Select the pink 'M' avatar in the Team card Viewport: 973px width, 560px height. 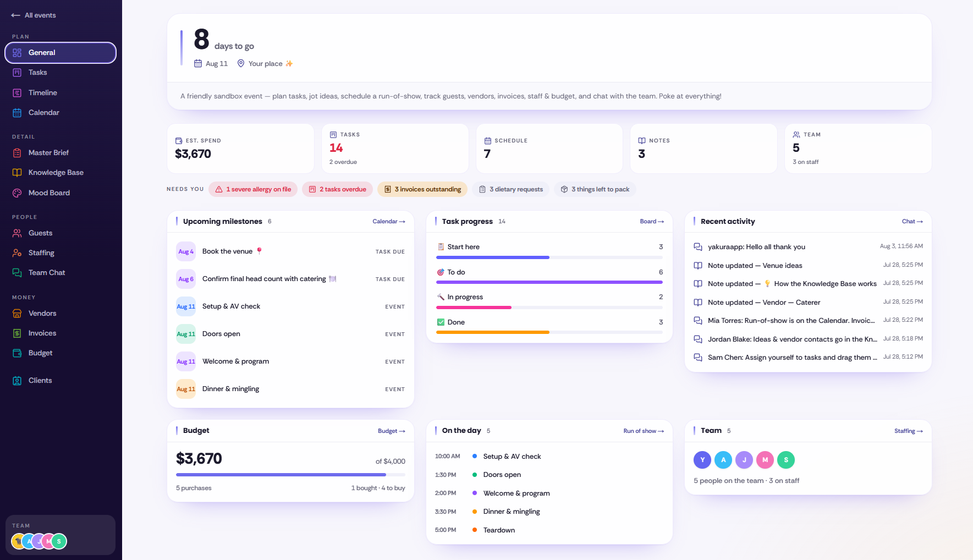tap(765, 460)
